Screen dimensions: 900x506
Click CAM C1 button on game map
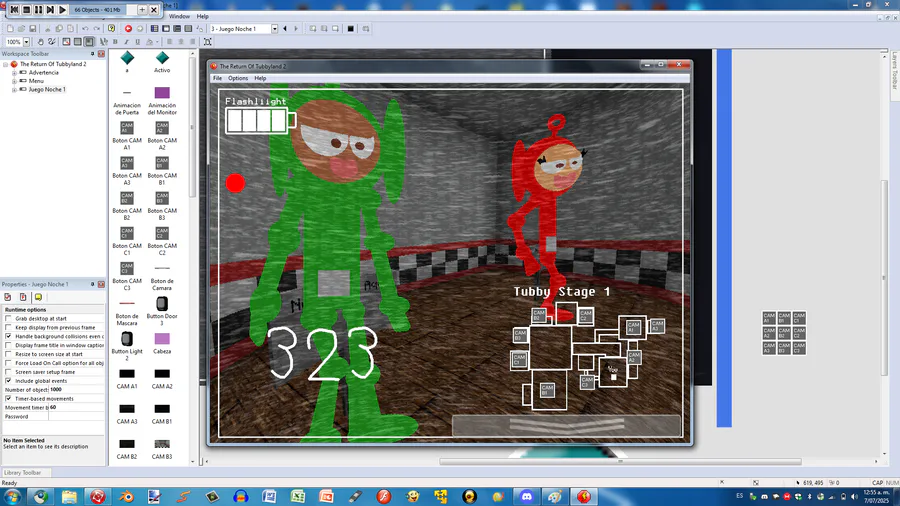[519, 360]
